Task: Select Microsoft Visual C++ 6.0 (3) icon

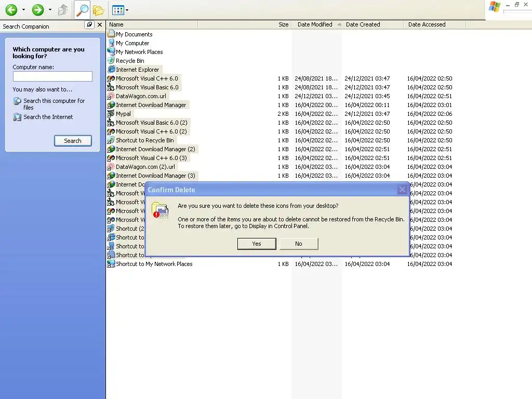Action: pos(111,158)
